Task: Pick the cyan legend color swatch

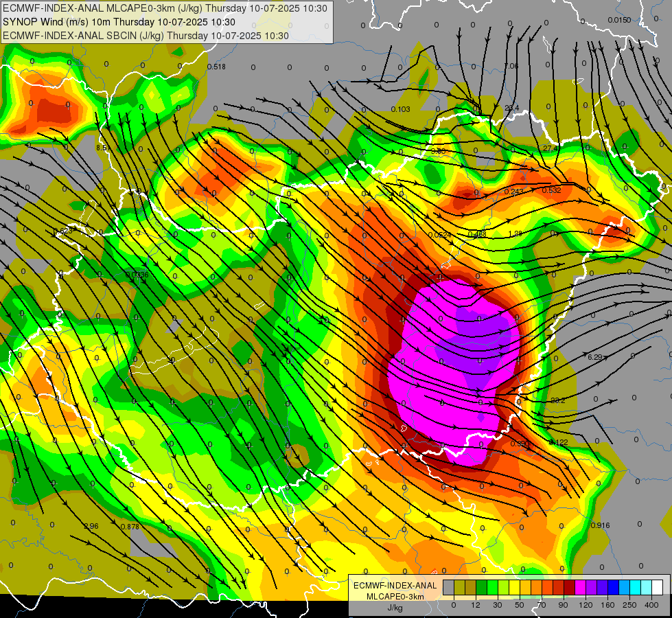Action: tap(636, 587)
